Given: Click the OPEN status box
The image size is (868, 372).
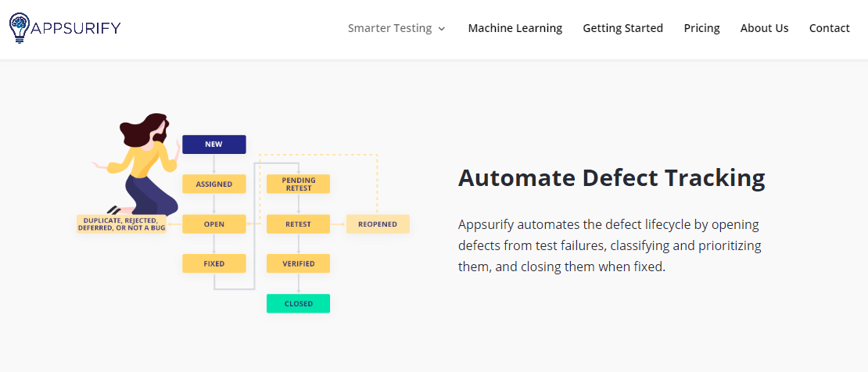Looking at the screenshot, I should pyautogui.click(x=213, y=224).
